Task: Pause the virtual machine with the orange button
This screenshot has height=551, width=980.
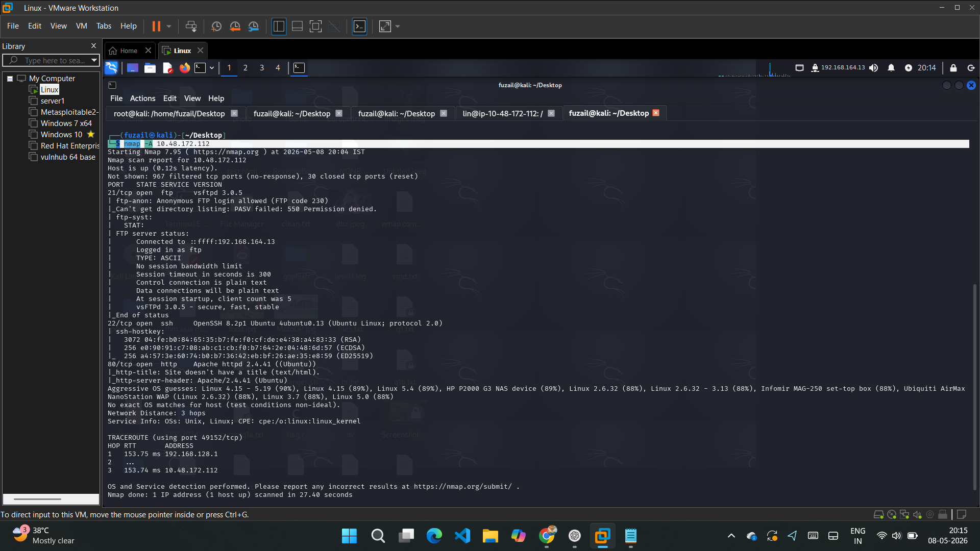Action: coord(156,26)
